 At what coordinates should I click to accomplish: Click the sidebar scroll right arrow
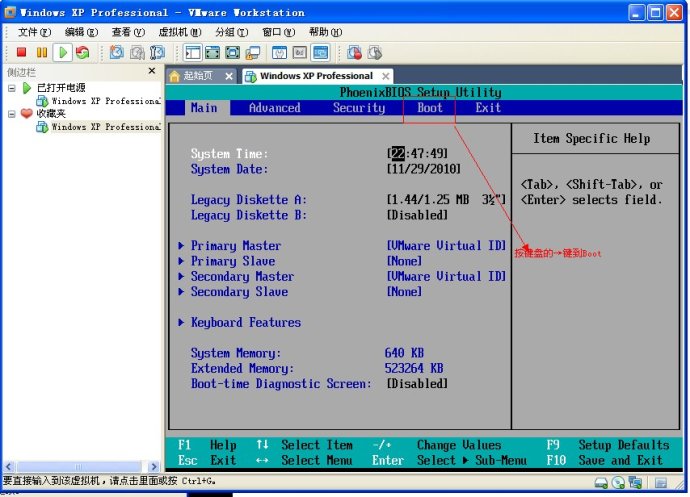point(154,467)
